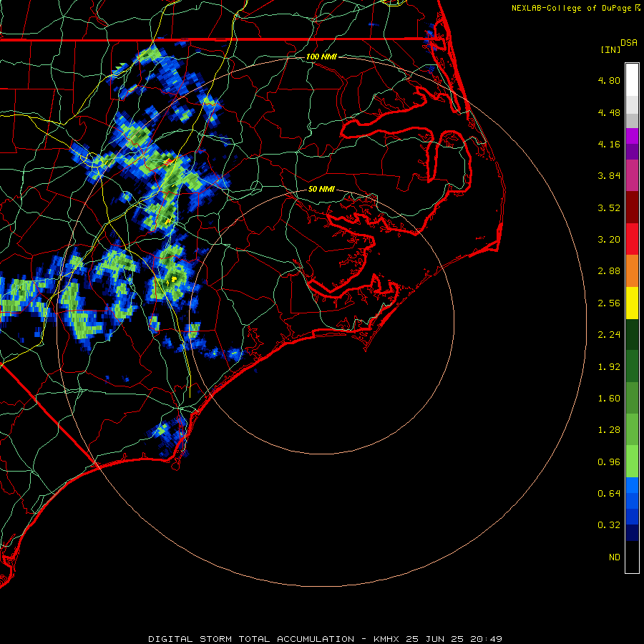
Task: Click the 2.56 legend value
Action: (x=609, y=303)
